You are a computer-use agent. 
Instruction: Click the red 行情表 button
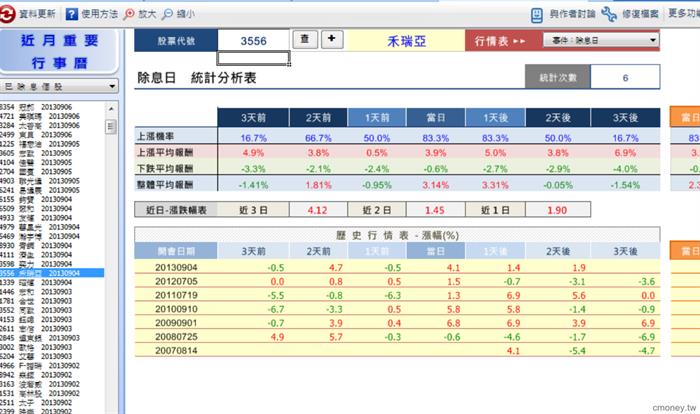point(500,41)
